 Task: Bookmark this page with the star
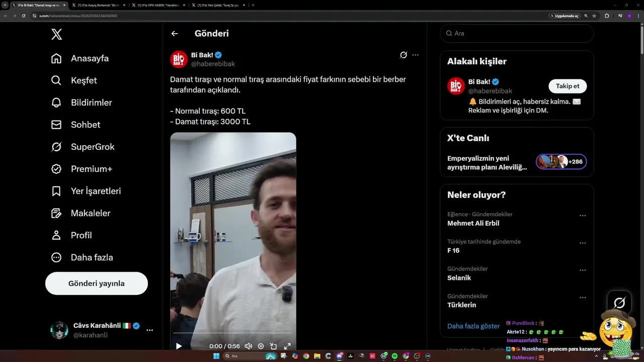point(594,16)
